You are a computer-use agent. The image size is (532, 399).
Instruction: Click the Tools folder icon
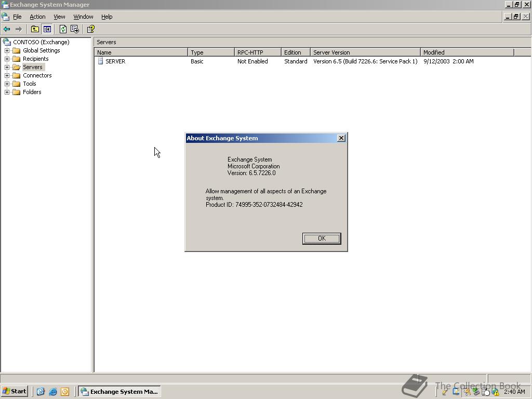[x=16, y=84]
